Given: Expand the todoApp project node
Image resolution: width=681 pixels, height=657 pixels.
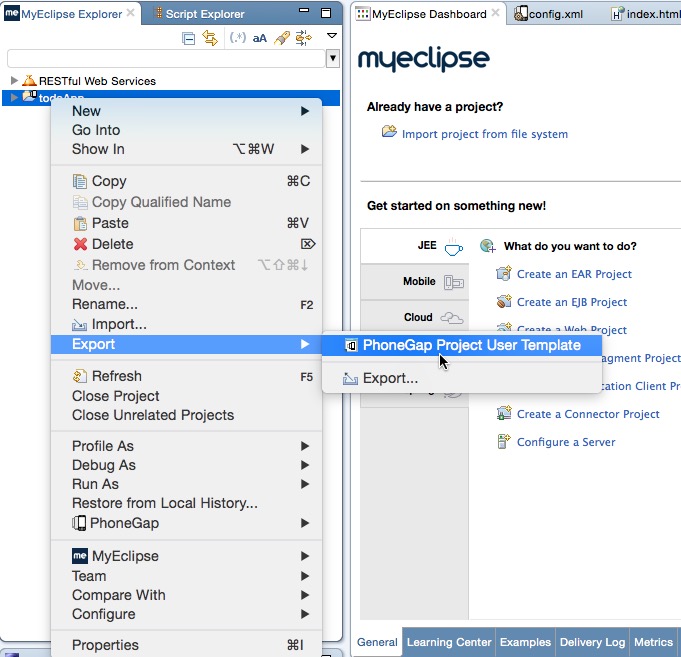Looking at the screenshot, I should point(14,97).
